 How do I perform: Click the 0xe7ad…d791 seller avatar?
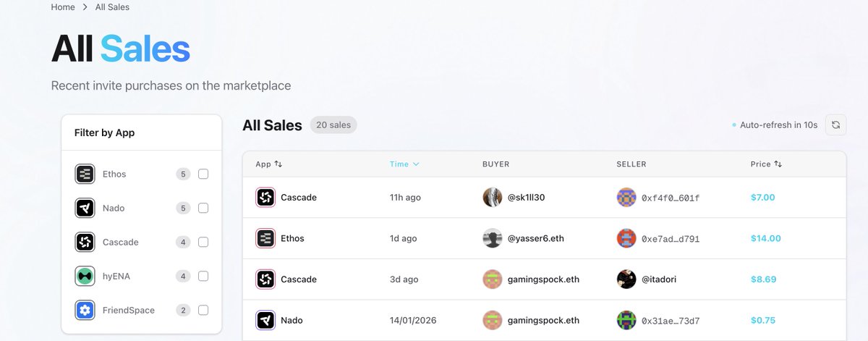tap(626, 238)
